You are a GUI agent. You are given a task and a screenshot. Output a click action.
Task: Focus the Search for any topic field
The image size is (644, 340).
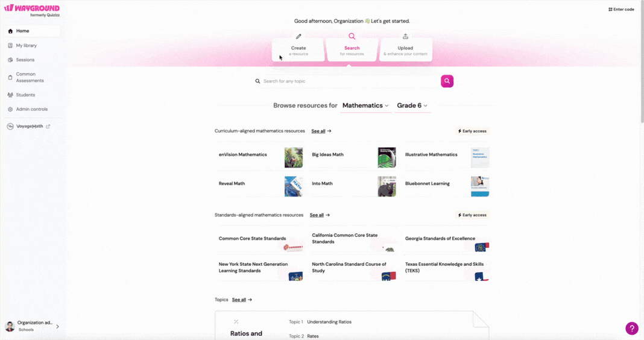point(346,81)
